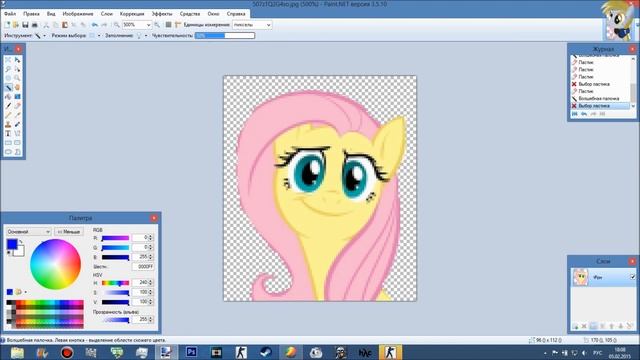This screenshot has width=640, height=360.
Task: Click the color wheel in Палитра
Action: pos(55,264)
